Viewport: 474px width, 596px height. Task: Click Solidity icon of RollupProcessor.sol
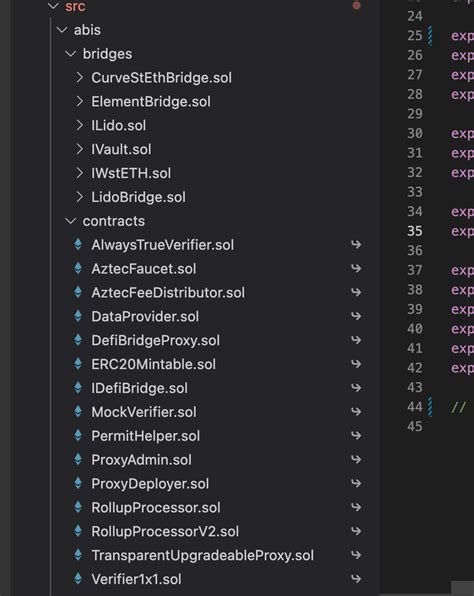click(x=78, y=507)
